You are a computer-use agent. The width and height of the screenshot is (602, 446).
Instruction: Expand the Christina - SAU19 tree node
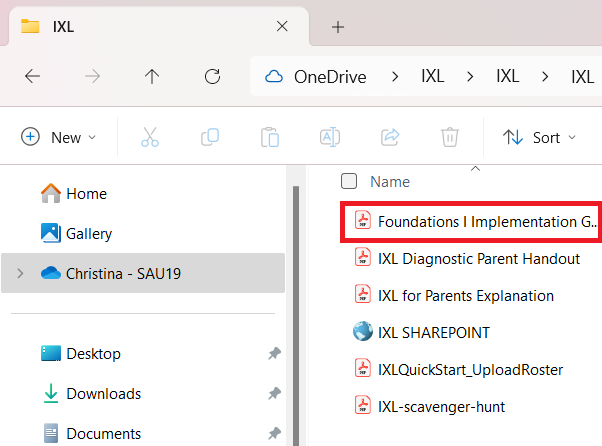(x=20, y=273)
